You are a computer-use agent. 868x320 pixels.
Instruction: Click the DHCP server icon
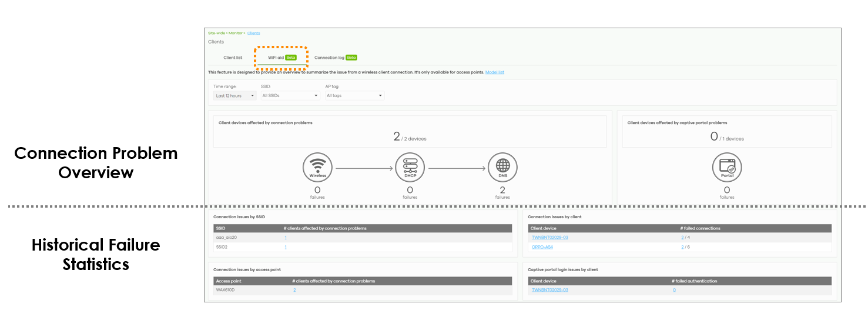point(410,168)
